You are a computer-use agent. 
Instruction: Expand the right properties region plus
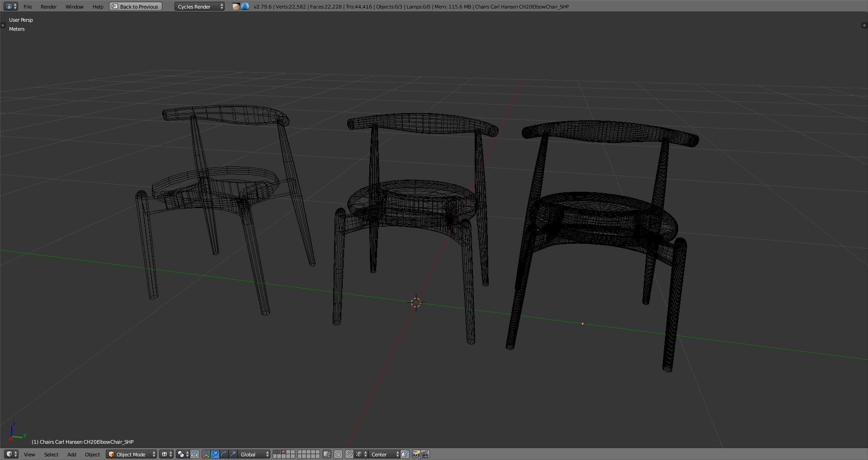pos(864,25)
